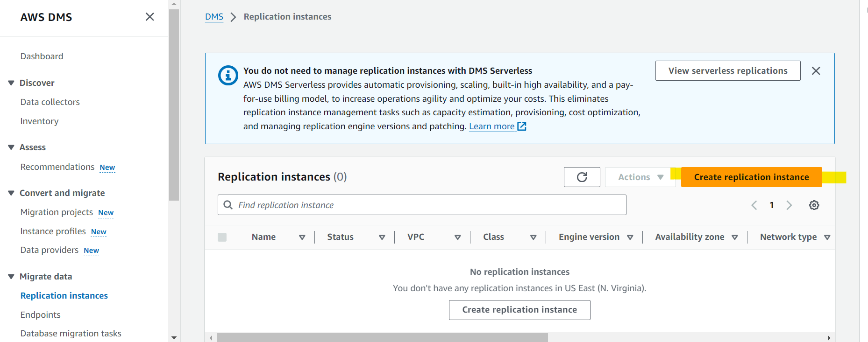Open the Dashboard page
The height and width of the screenshot is (342, 868).
[x=42, y=56]
